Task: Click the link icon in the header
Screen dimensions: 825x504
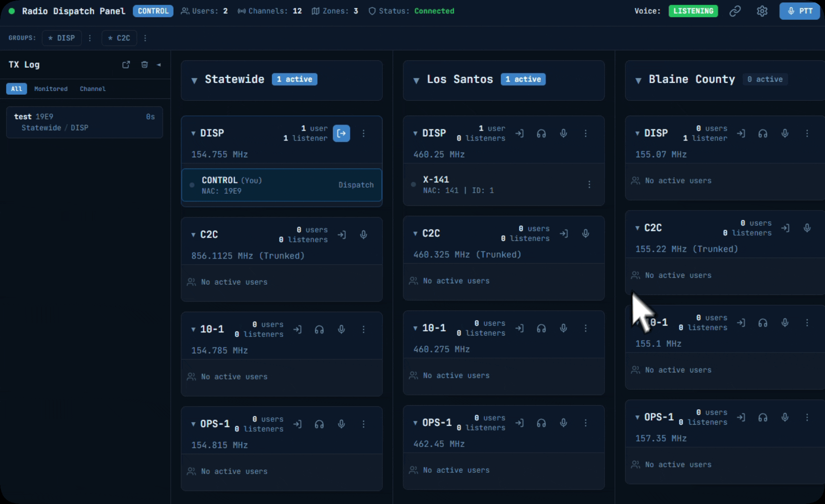Action: (735, 11)
